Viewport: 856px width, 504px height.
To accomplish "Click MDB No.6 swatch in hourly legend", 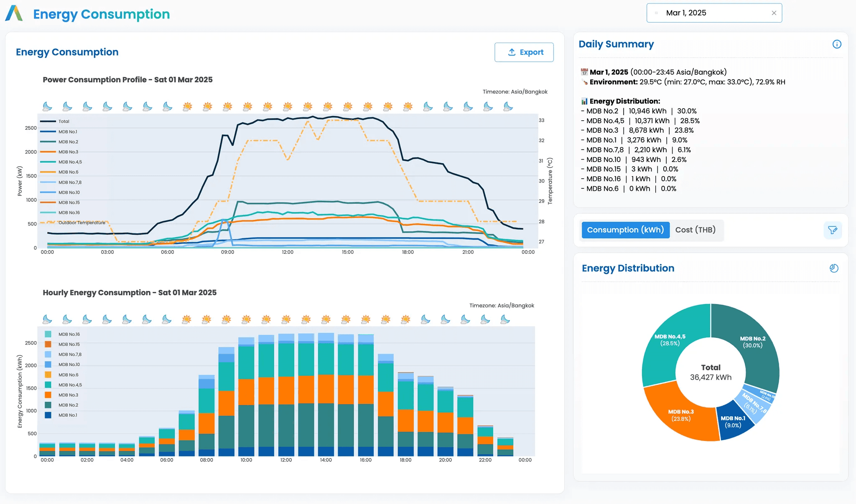I will (x=48, y=375).
